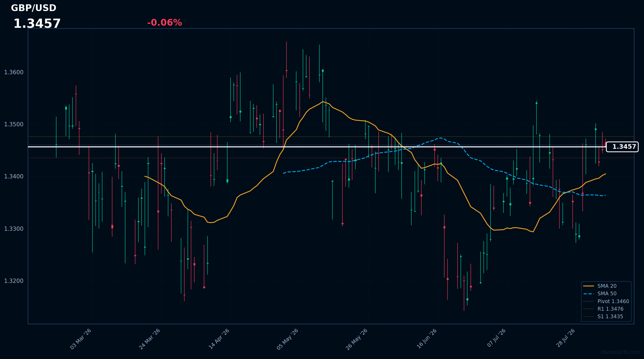The width and height of the screenshot is (644, 359).
Task: Click the 26 May '26 date label
Action: (x=357, y=339)
